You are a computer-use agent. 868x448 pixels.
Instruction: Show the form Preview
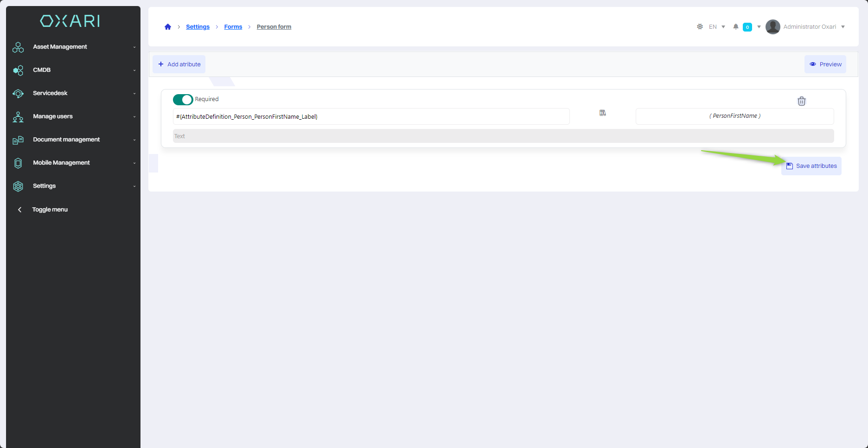[x=825, y=64]
